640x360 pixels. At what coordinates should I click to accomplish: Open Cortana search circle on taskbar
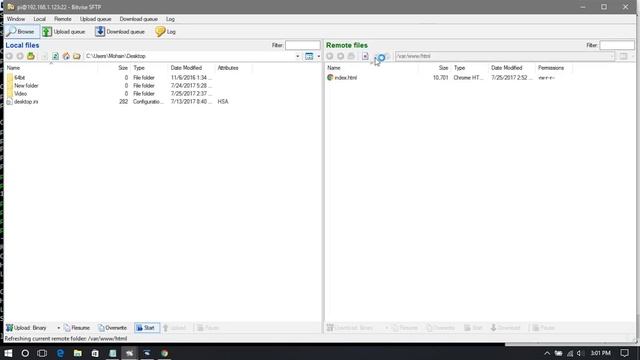pos(25,353)
